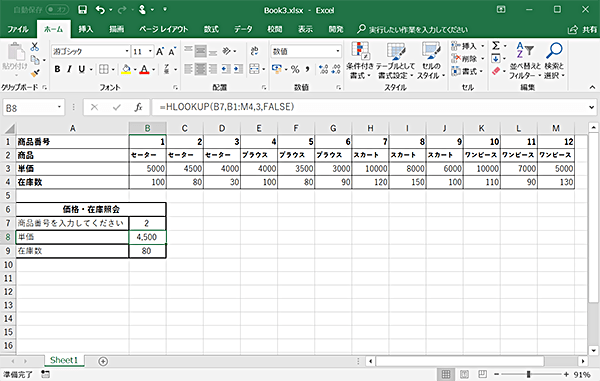Viewport: 600px width, 381px height.
Task: Select the Sheet1 tab
Action: (x=64, y=360)
